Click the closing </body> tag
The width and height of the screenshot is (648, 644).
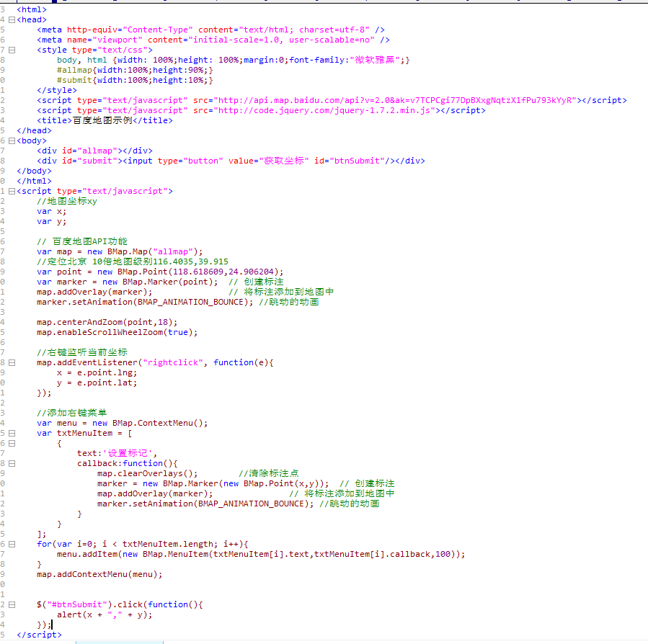35,171
